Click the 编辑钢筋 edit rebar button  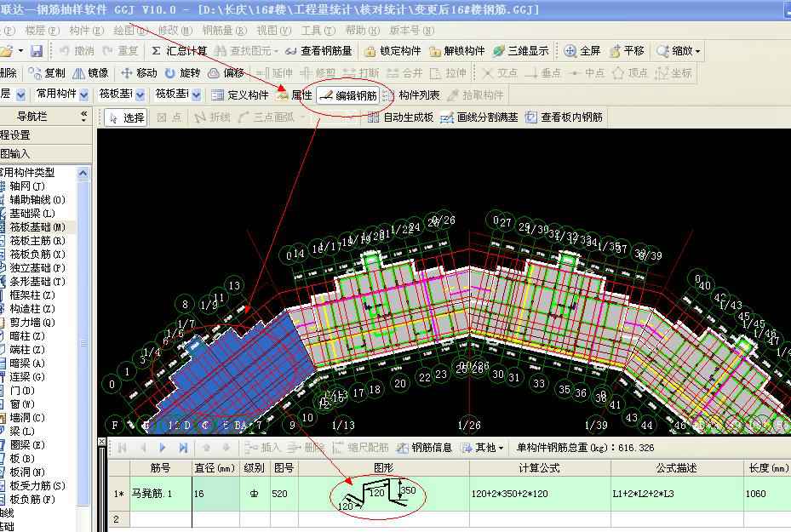pyautogui.click(x=348, y=95)
